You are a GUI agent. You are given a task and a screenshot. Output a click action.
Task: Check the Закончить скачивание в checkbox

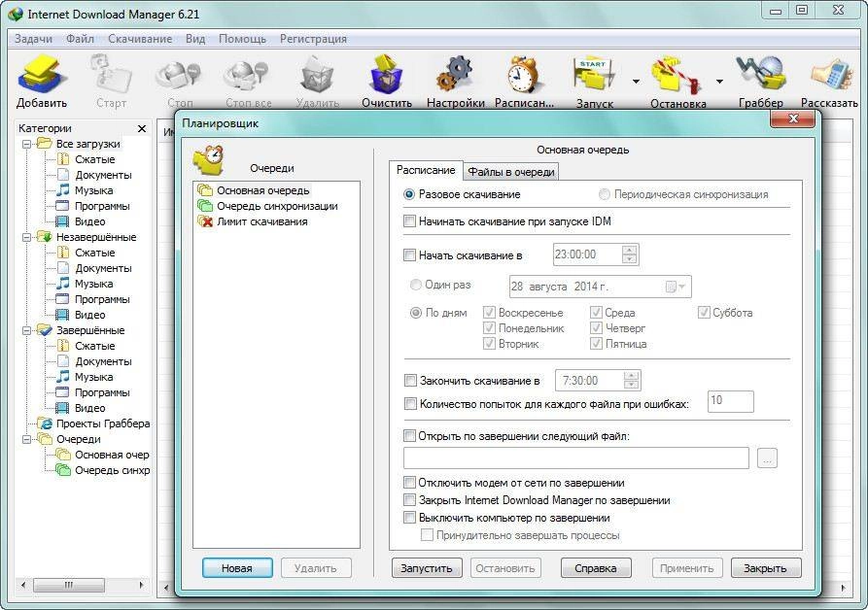tap(410, 381)
